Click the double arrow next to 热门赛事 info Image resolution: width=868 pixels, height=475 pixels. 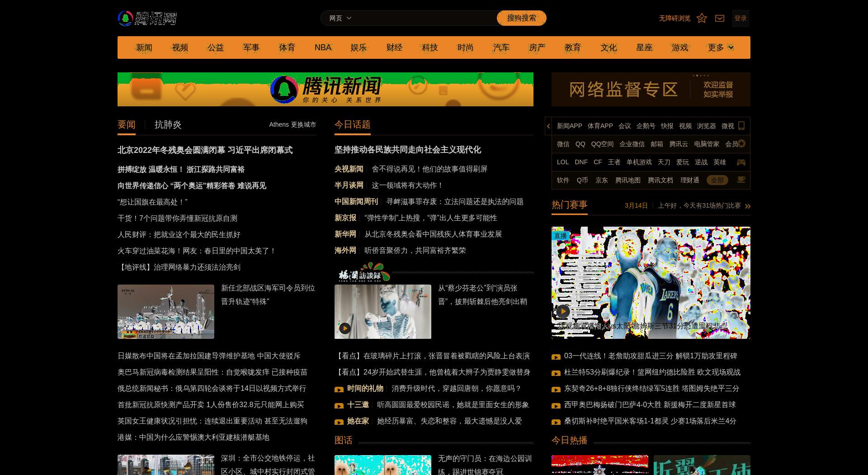pos(748,206)
